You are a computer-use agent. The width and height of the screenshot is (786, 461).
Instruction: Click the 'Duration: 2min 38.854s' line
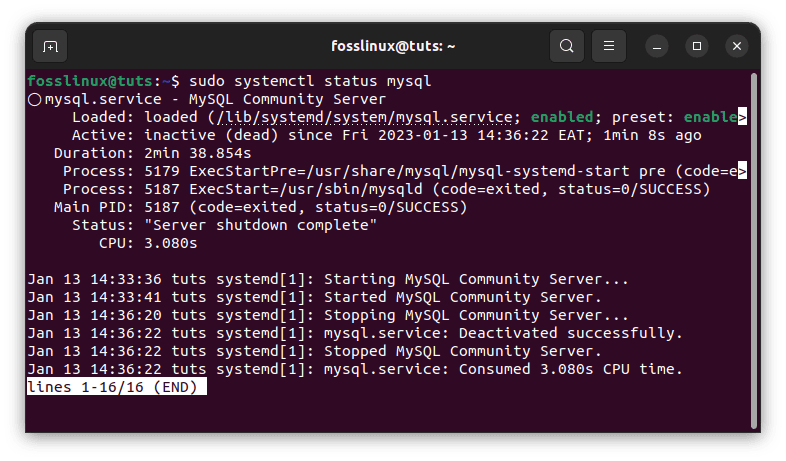152,153
